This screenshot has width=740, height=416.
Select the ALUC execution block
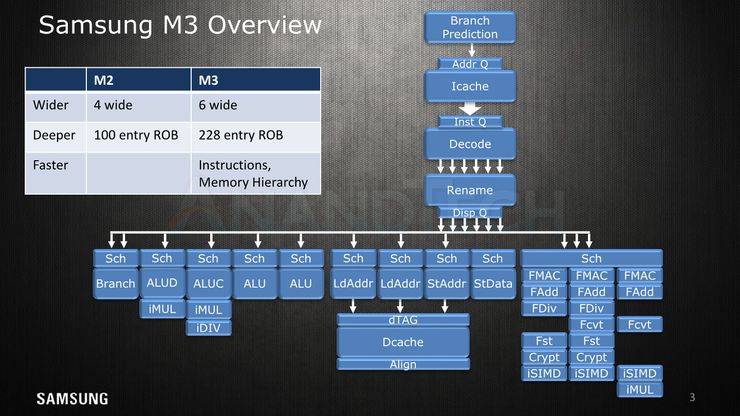tap(208, 284)
